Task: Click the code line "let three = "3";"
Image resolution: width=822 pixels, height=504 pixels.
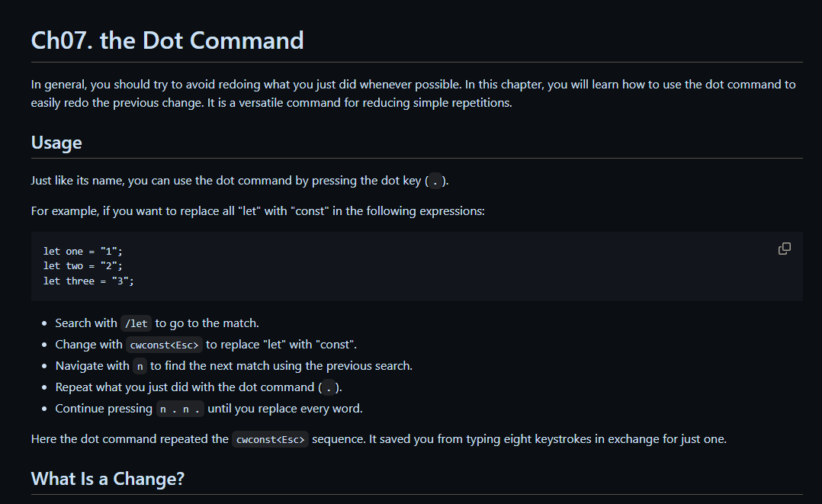Action: tap(88, 281)
